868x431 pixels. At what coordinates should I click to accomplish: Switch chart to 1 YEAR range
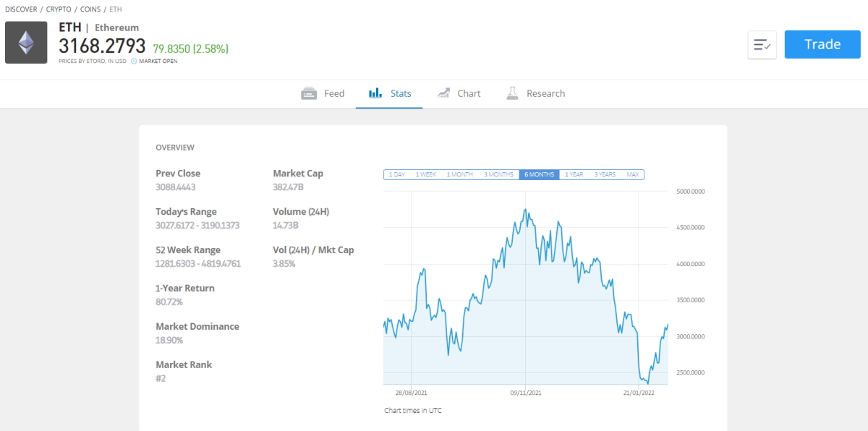coord(574,174)
